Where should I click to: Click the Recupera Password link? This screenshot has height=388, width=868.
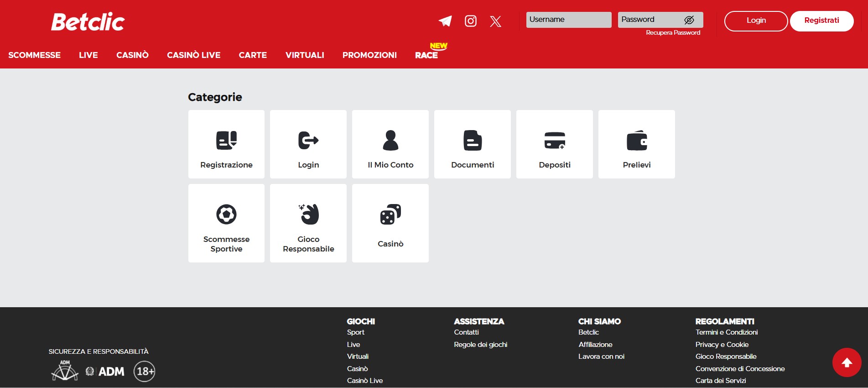[x=673, y=32]
